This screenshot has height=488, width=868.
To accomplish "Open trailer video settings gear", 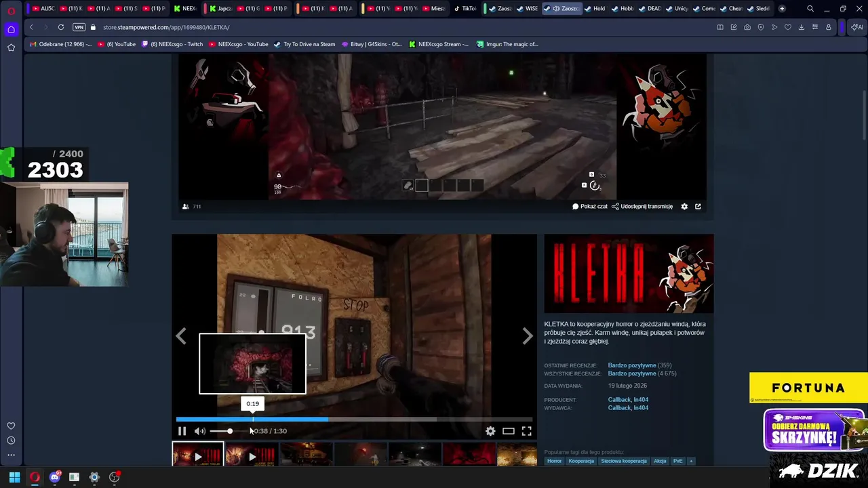I will tap(490, 431).
